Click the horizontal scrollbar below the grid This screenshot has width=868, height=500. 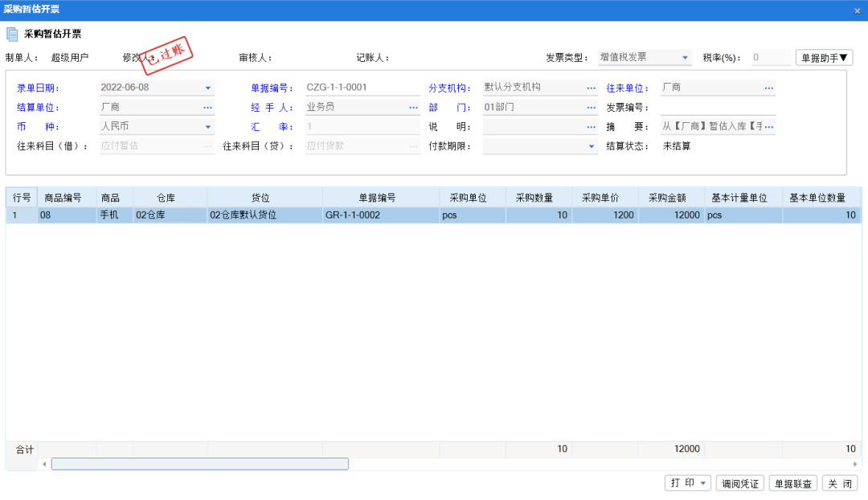(201, 464)
